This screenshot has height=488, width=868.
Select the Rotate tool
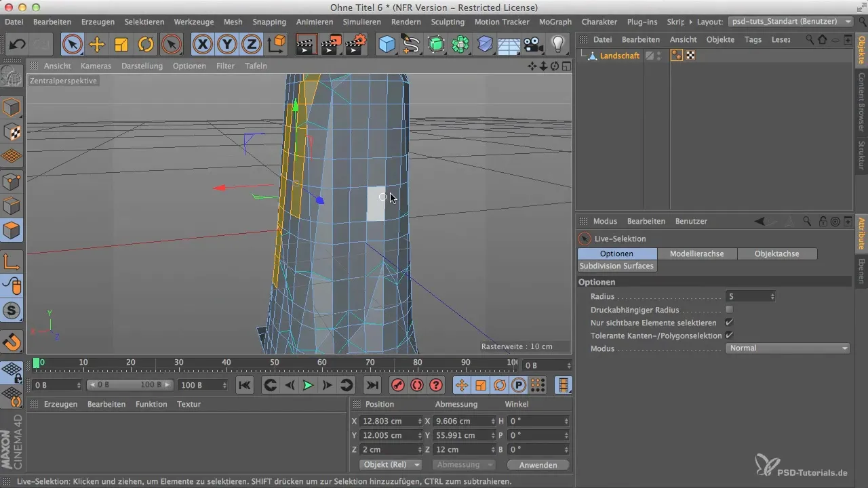(146, 45)
